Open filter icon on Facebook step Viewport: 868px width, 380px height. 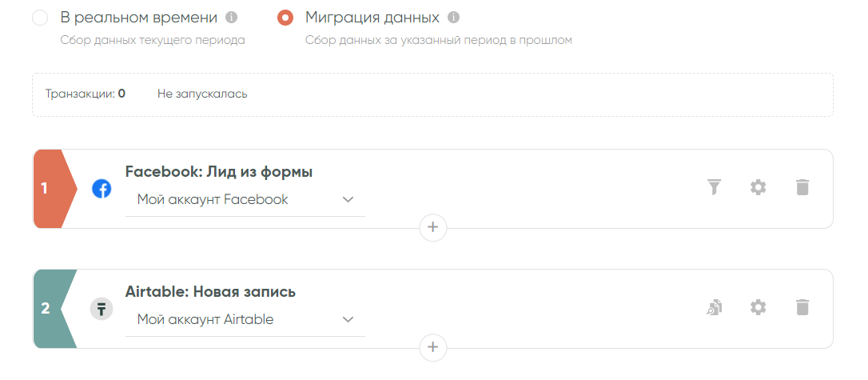(x=714, y=187)
